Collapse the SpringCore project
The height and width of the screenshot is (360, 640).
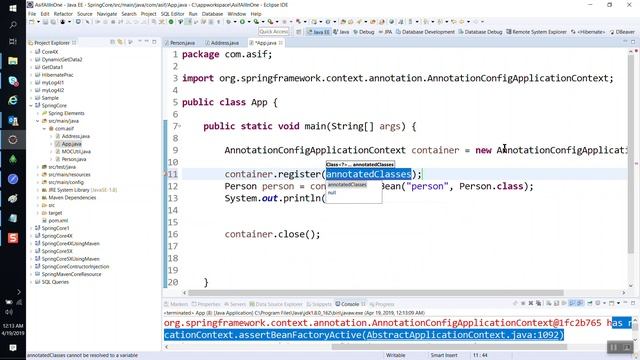coord(31,105)
